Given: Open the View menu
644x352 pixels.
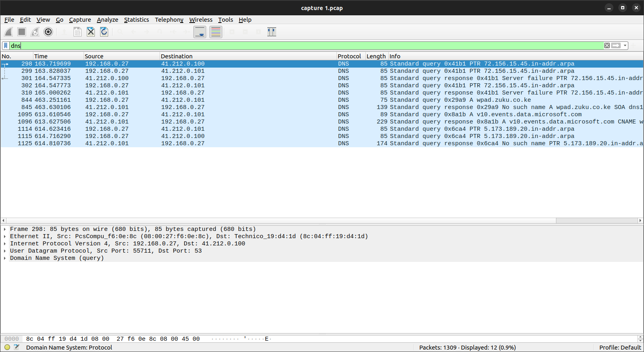Looking at the screenshot, I should [43, 20].
